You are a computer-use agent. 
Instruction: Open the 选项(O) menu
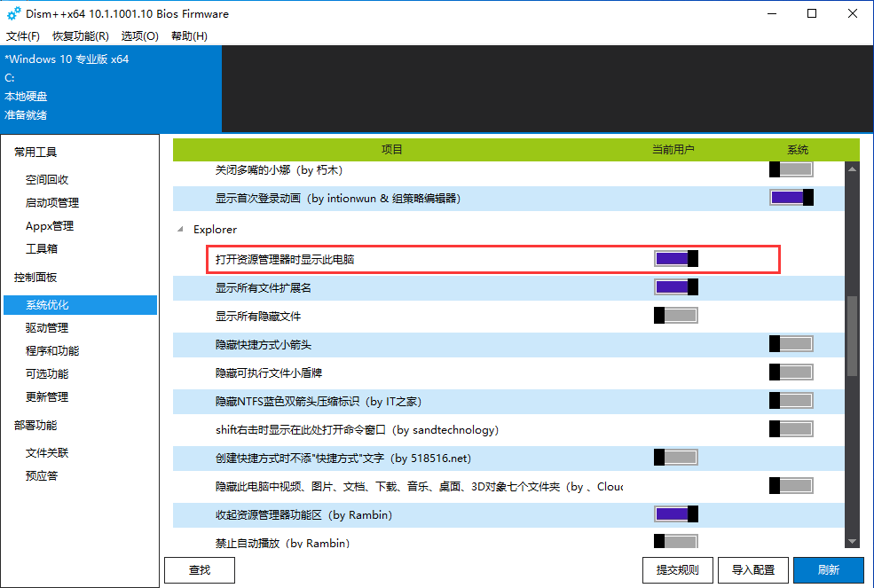[139, 36]
